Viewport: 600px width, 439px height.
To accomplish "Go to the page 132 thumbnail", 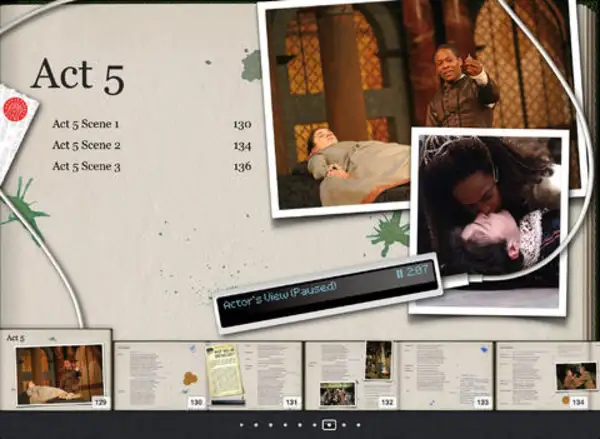I will point(351,375).
